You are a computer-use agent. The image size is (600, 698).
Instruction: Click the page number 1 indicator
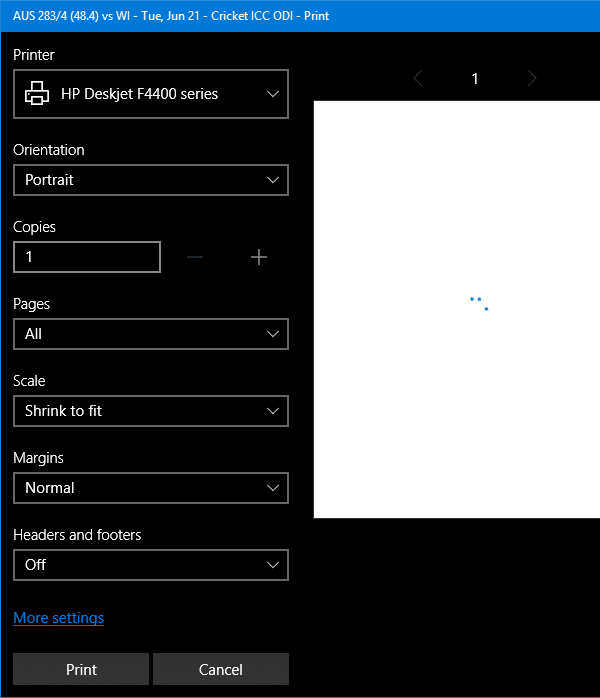(x=475, y=78)
